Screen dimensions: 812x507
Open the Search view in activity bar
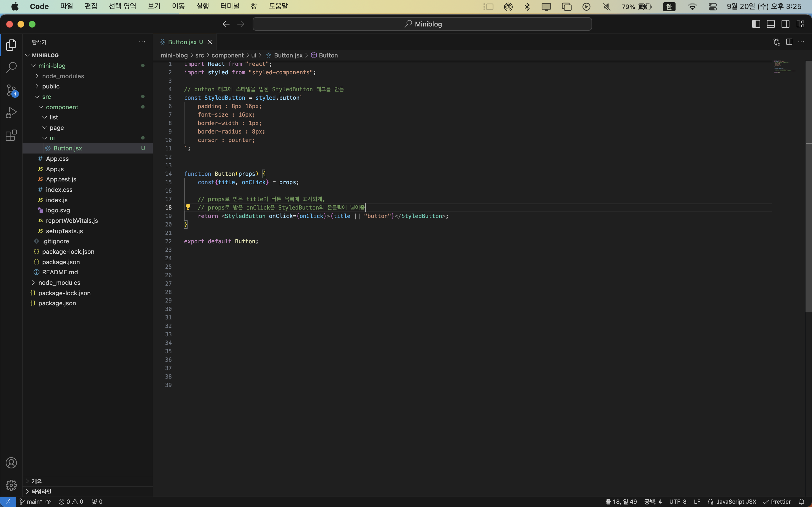tap(11, 67)
